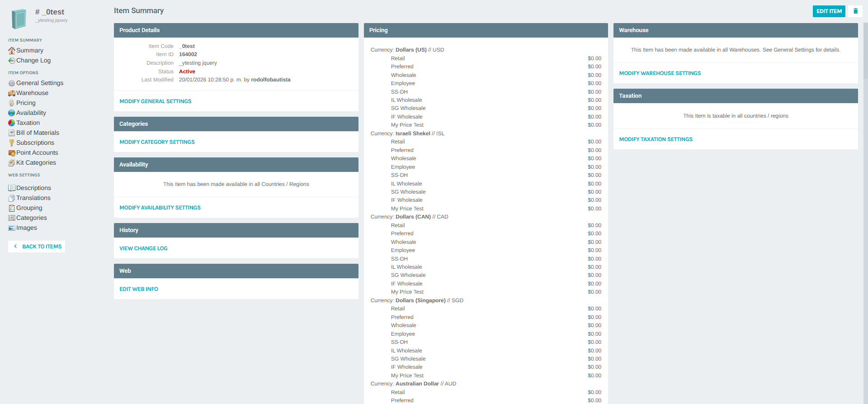Click the General Settings gear icon
Image resolution: width=868 pixels, height=404 pixels.
point(12,83)
